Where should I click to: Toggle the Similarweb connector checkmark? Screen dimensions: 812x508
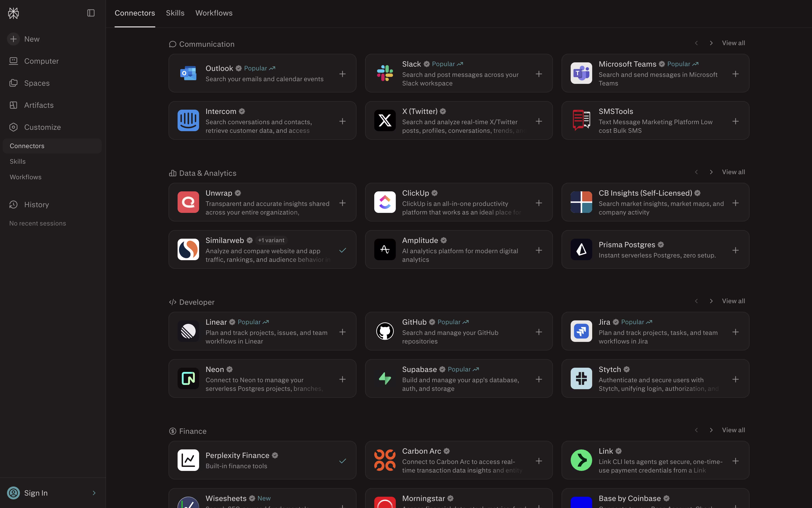click(342, 250)
